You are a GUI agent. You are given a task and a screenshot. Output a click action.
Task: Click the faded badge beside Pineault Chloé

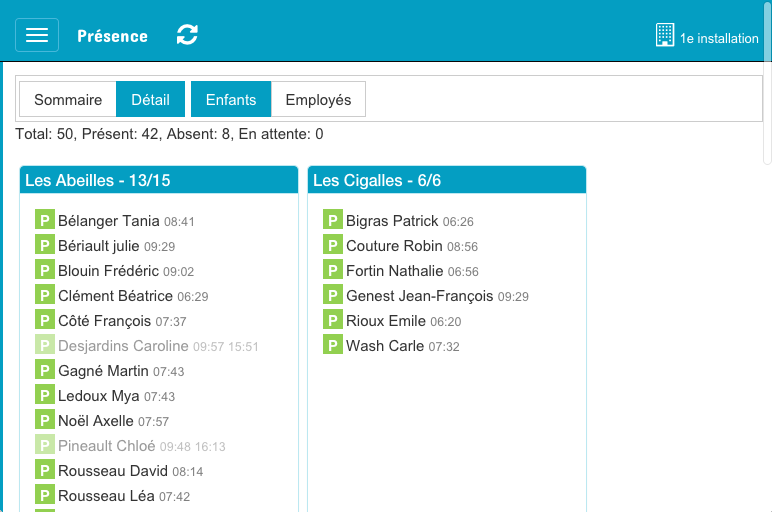coord(44,445)
